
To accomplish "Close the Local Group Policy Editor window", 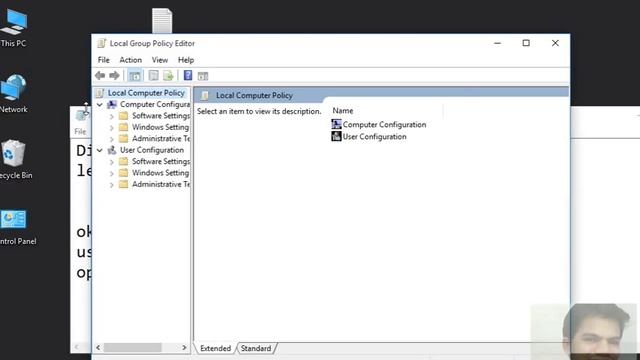I will pyautogui.click(x=555, y=43).
